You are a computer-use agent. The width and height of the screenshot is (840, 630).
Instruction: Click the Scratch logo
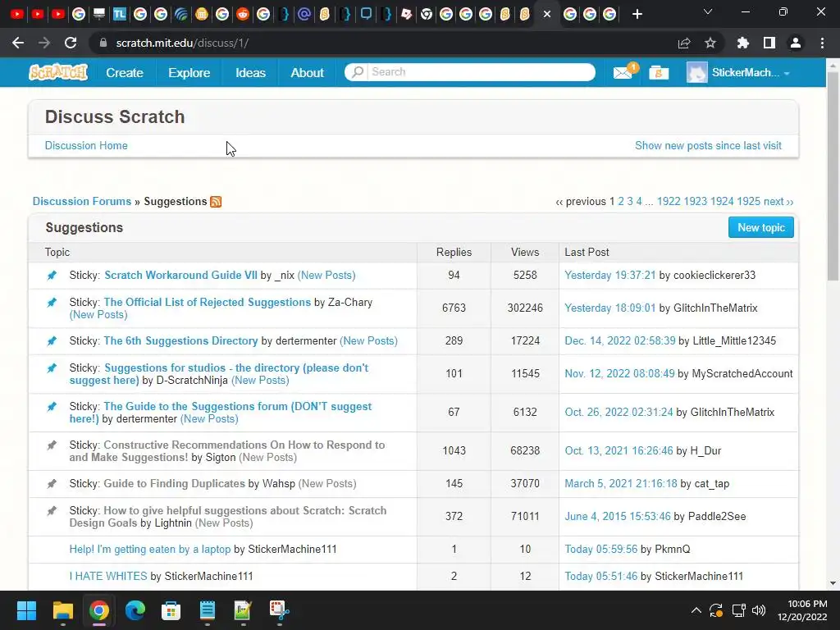click(x=58, y=72)
